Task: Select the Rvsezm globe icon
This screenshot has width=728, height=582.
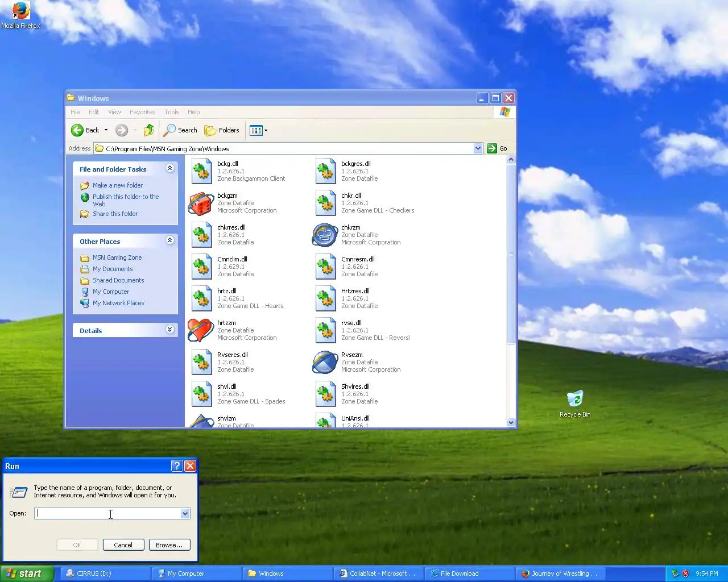Action: click(325, 362)
